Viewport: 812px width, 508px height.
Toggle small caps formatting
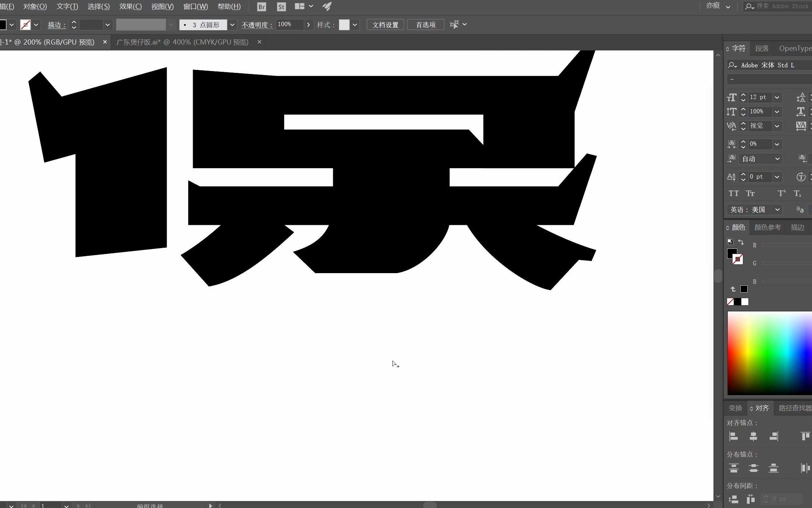pyautogui.click(x=750, y=193)
